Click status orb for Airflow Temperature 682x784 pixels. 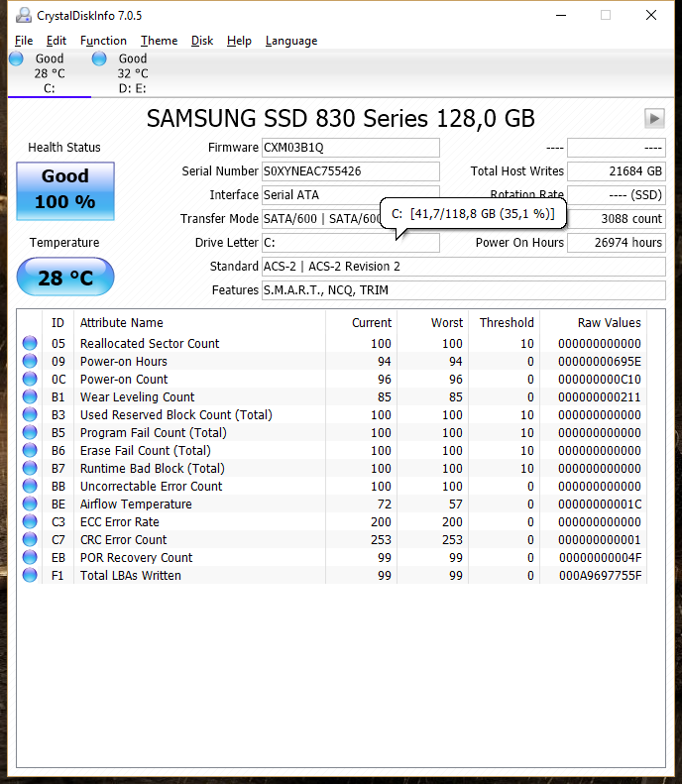30,504
